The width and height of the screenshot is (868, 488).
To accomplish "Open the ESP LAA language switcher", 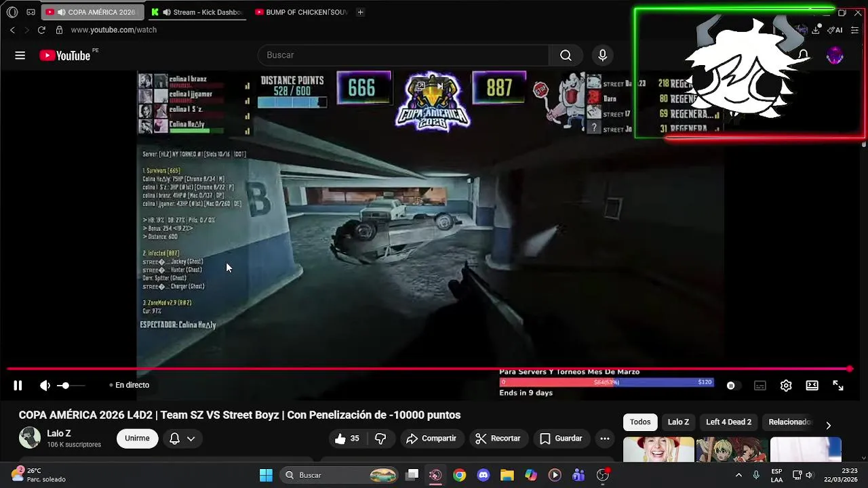I will [x=776, y=475].
